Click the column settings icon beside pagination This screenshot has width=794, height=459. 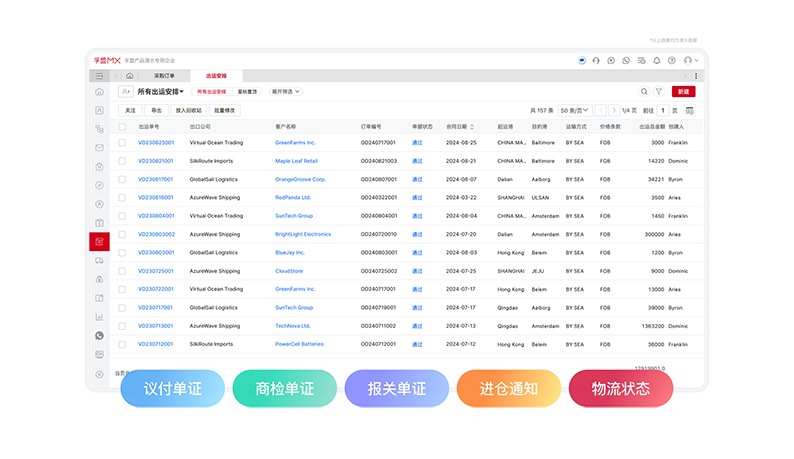690,110
